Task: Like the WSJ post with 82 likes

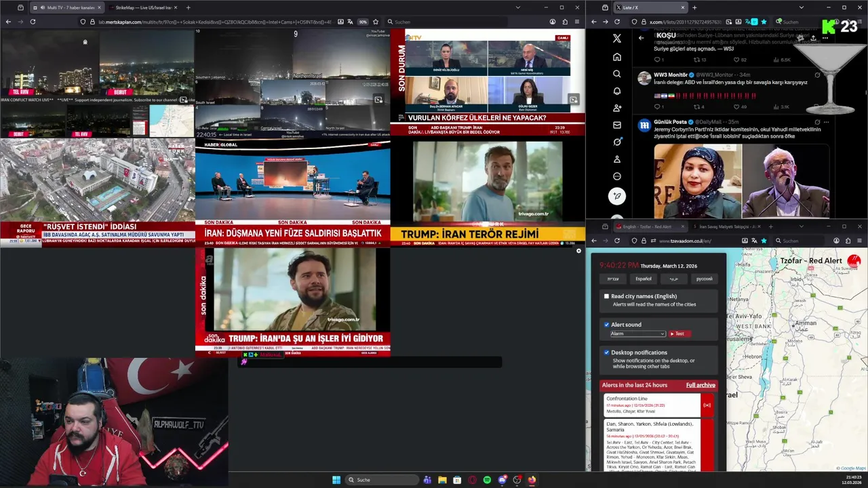Action: tap(735, 60)
